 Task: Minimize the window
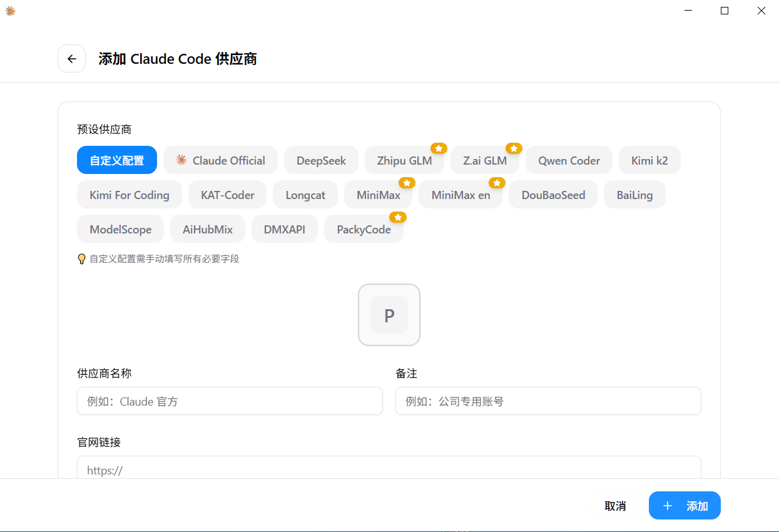point(688,11)
